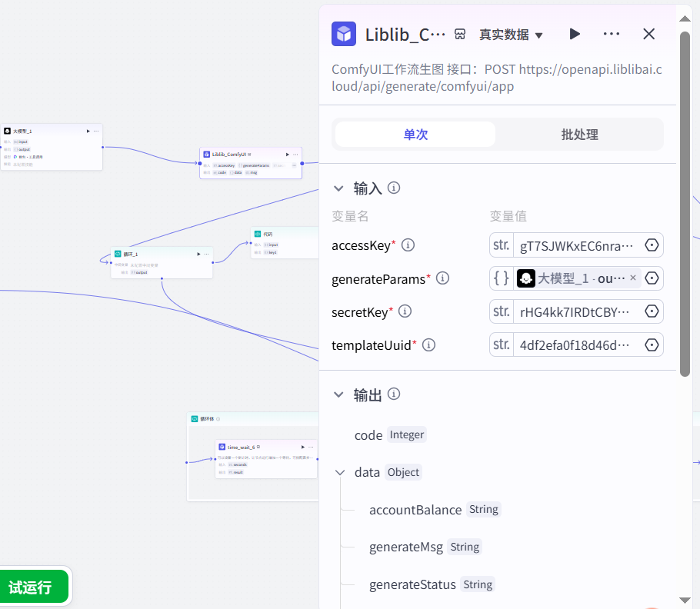The height and width of the screenshot is (609, 700).
Task: Open more options on 循环_1 node
Action: coord(206,254)
